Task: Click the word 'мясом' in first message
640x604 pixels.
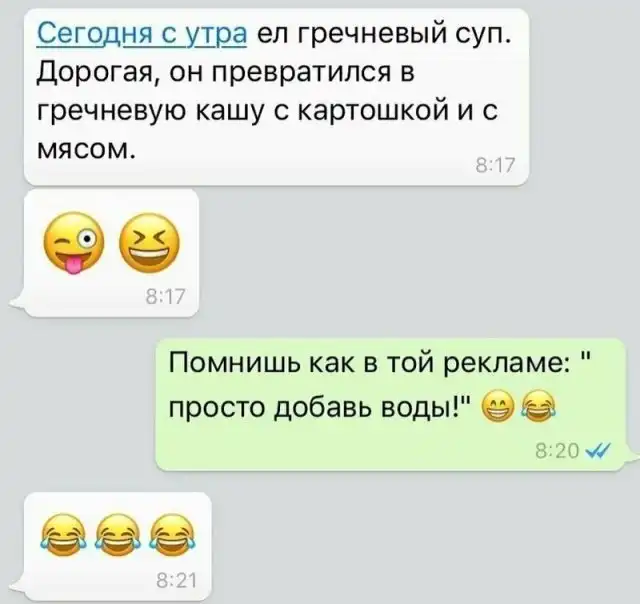Action: coord(85,151)
